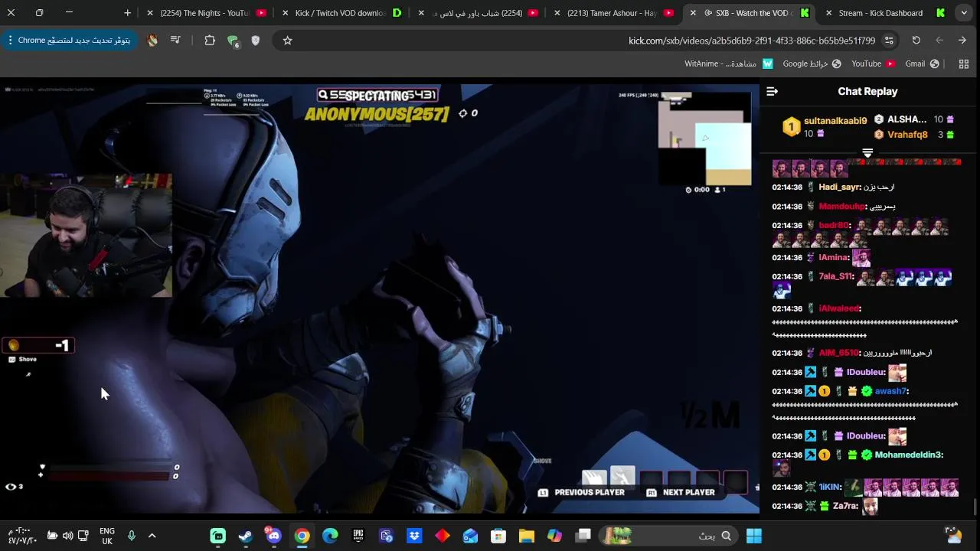The width and height of the screenshot is (980, 551).
Task: Select the SXB - Watch the VOD tab
Action: tap(750, 13)
